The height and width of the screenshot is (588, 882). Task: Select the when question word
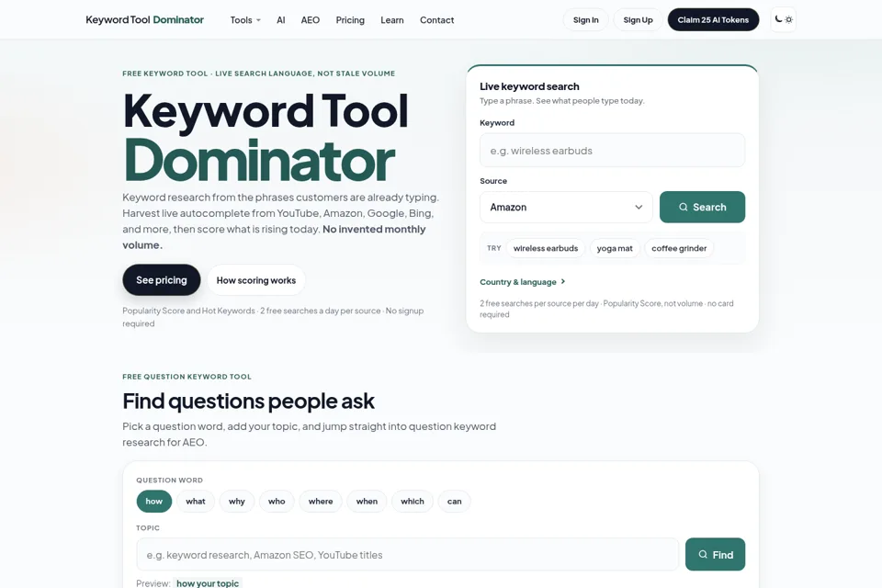click(367, 502)
